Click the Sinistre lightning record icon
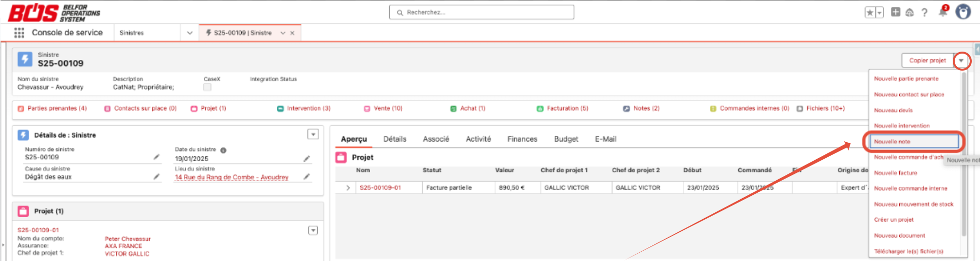The height and width of the screenshot is (261, 980). tap(25, 59)
